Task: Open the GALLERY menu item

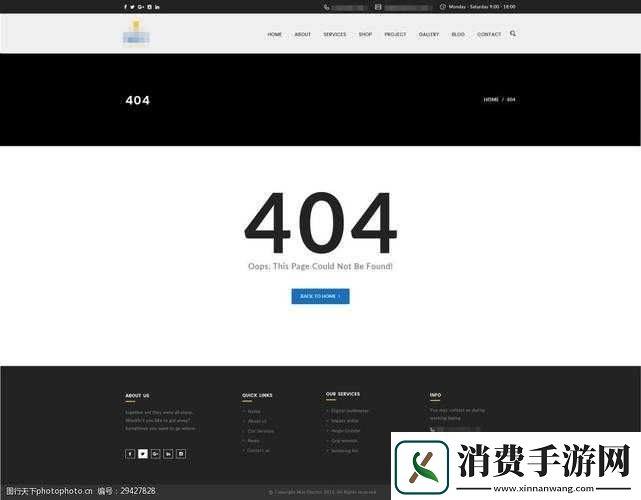Action: [x=429, y=34]
